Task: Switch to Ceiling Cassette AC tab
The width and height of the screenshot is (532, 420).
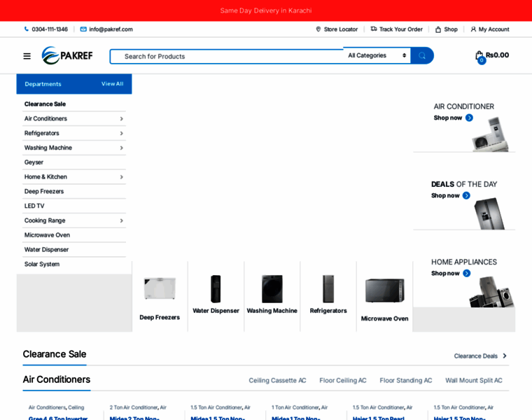Action: click(277, 381)
